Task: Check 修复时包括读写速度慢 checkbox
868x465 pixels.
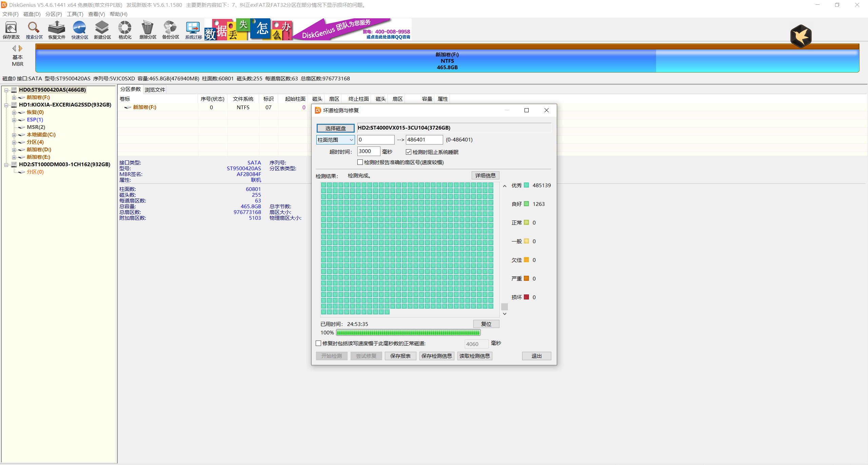Action: coord(318,343)
